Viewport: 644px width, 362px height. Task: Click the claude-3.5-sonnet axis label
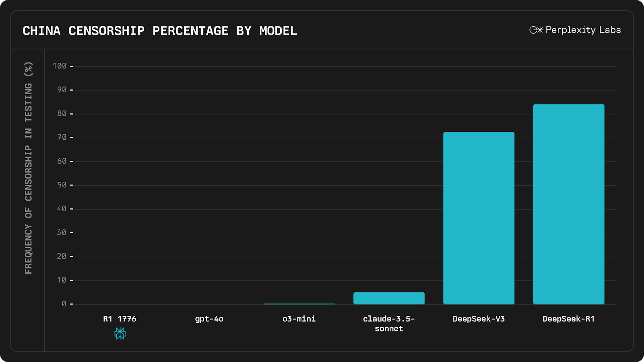coord(389,324)
